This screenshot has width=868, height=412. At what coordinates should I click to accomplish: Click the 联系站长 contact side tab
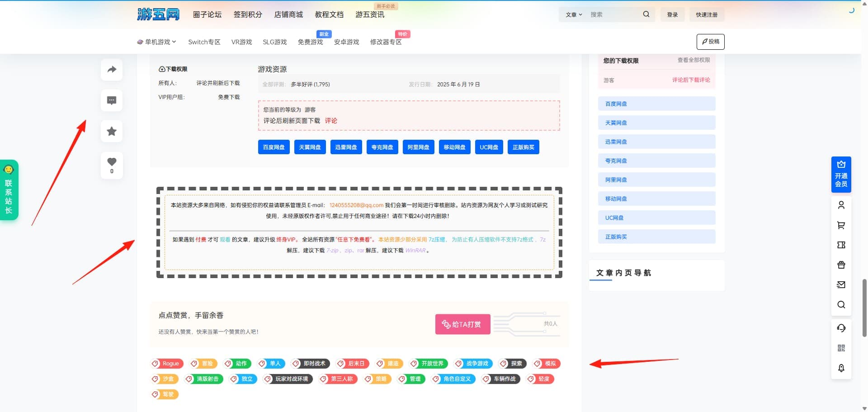coord(9,190)
